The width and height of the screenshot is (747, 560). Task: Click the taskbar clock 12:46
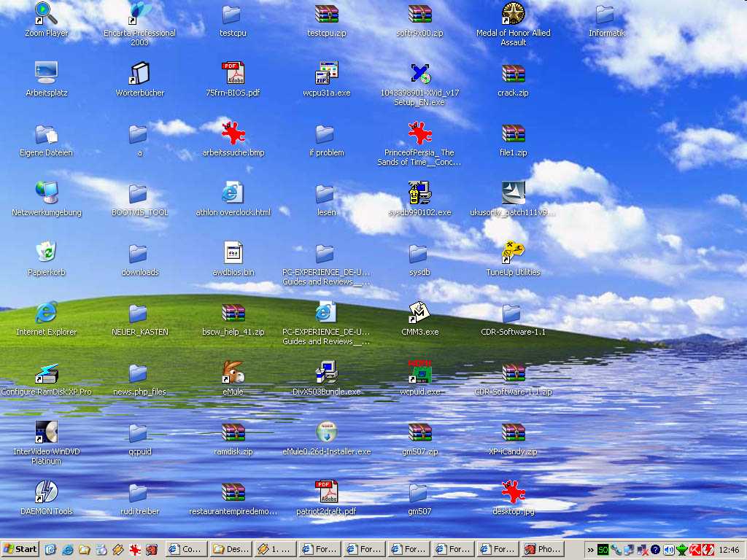pyautogui.click(x=729, y=550)
